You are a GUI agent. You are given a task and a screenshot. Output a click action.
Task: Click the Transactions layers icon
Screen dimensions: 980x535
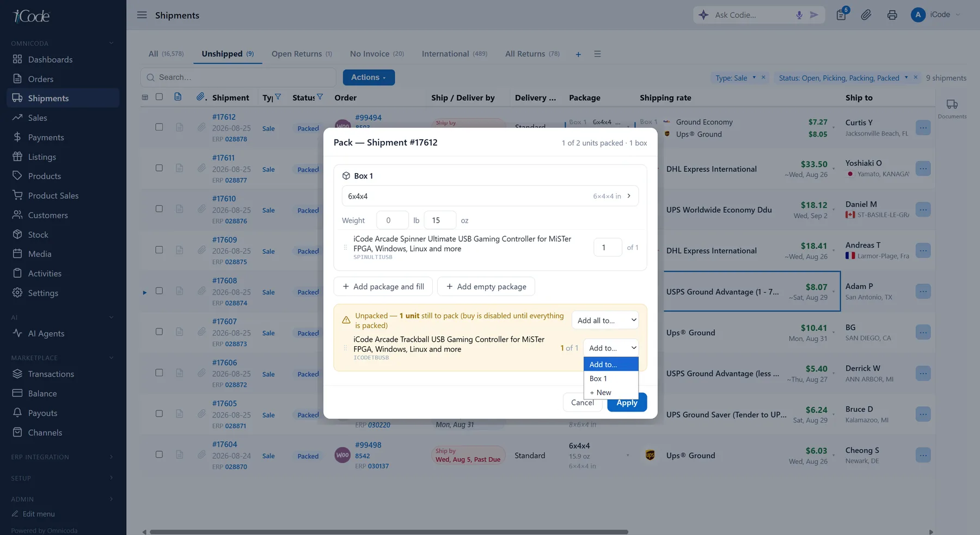click(x=17, y=374)
